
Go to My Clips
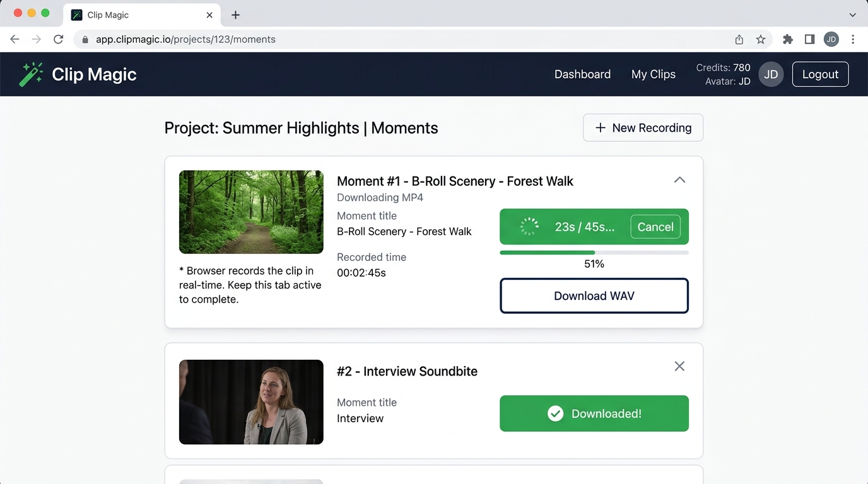point(654,74)
